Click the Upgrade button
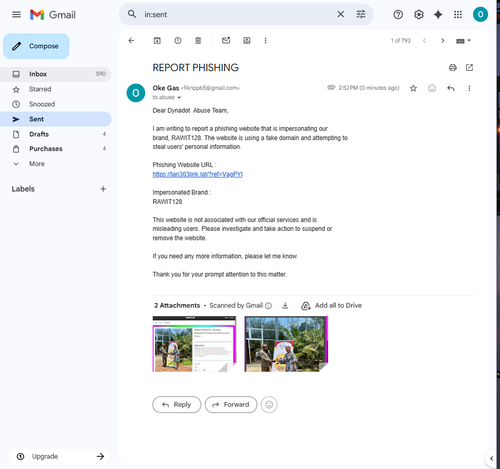The width and height of the screenshot is (500, 469). pyautogui.click(x=59, y=456)
